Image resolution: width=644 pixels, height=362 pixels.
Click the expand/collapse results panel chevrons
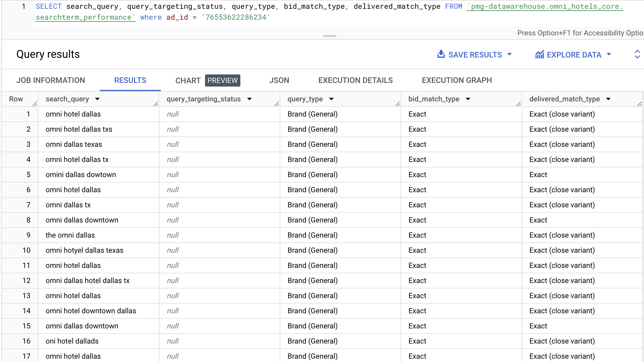pyautogui.click(x=637, y=54)
